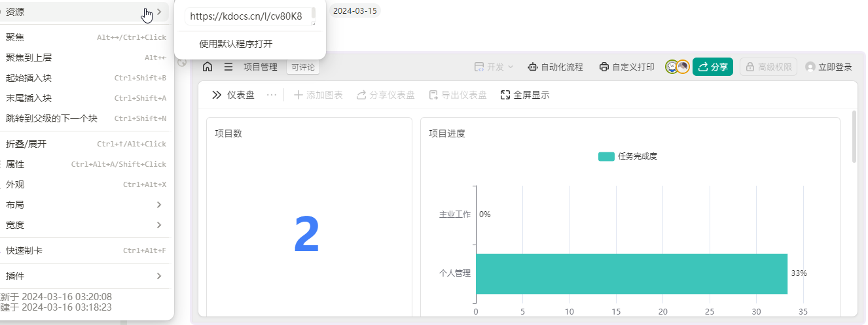868x325 pixels.
Task: Choose 聚焦到上层 menu entry
Action: 85,58
